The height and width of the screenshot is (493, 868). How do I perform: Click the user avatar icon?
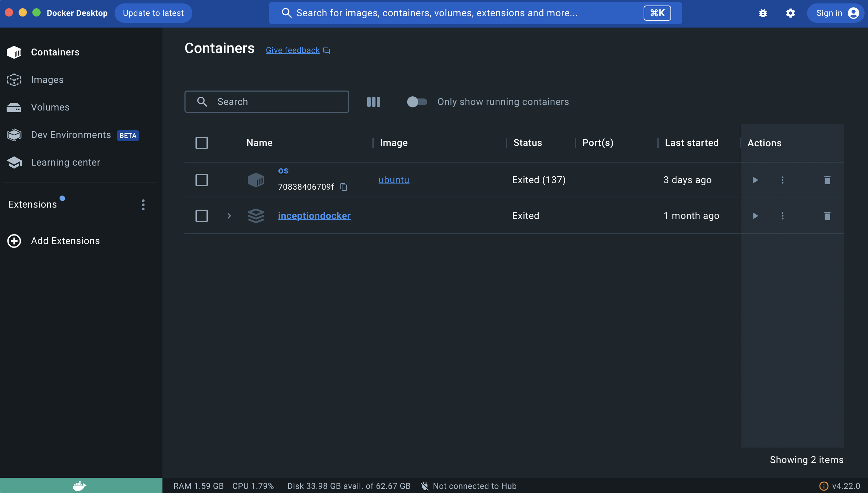[x=854, y=13]
